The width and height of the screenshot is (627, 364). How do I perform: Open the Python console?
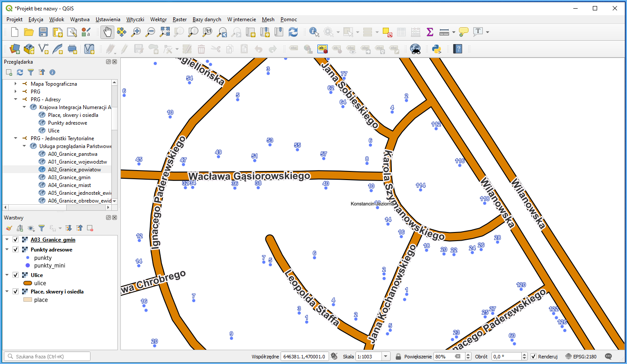pyautogui.click(x=436, y=49)
